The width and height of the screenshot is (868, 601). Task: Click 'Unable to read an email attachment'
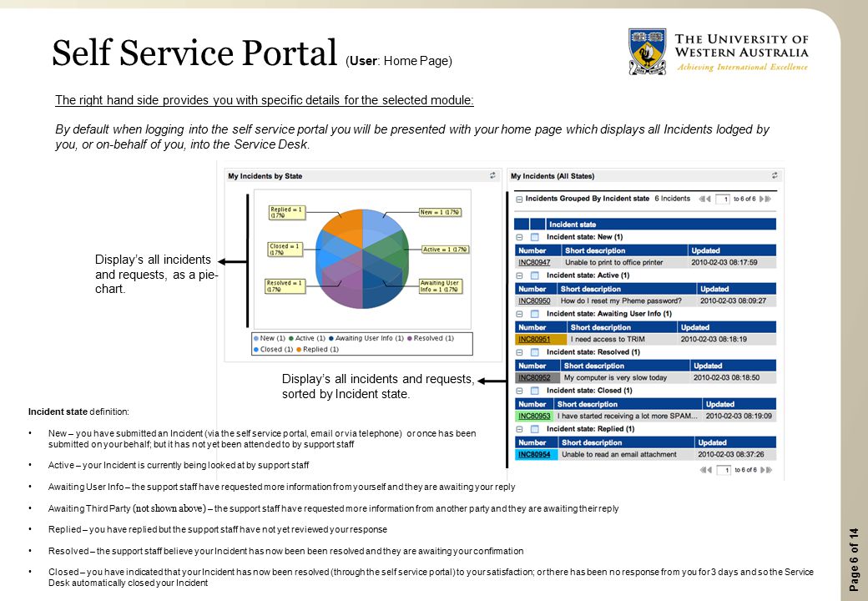(x=619, y=454)
